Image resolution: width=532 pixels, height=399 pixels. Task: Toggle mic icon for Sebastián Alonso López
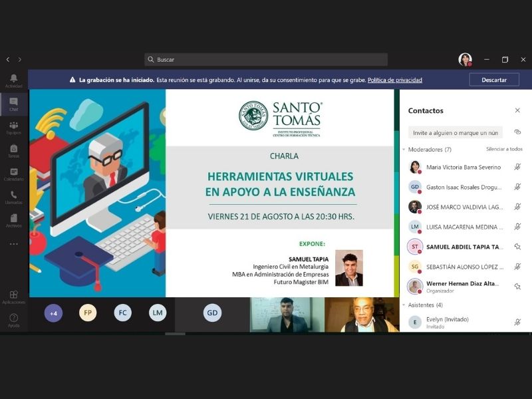pyautogui.click(x=517, y=267)
